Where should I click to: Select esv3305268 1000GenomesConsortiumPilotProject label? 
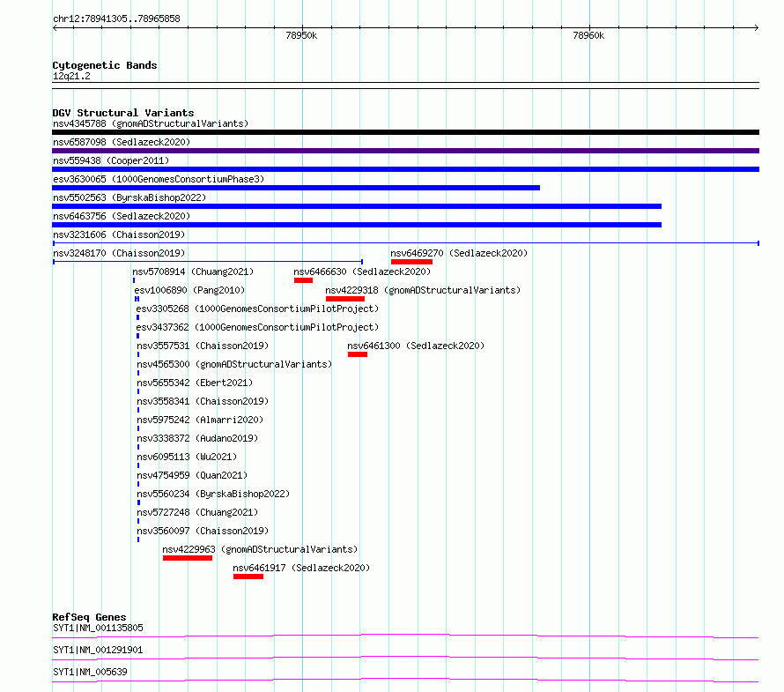(257, 309)
